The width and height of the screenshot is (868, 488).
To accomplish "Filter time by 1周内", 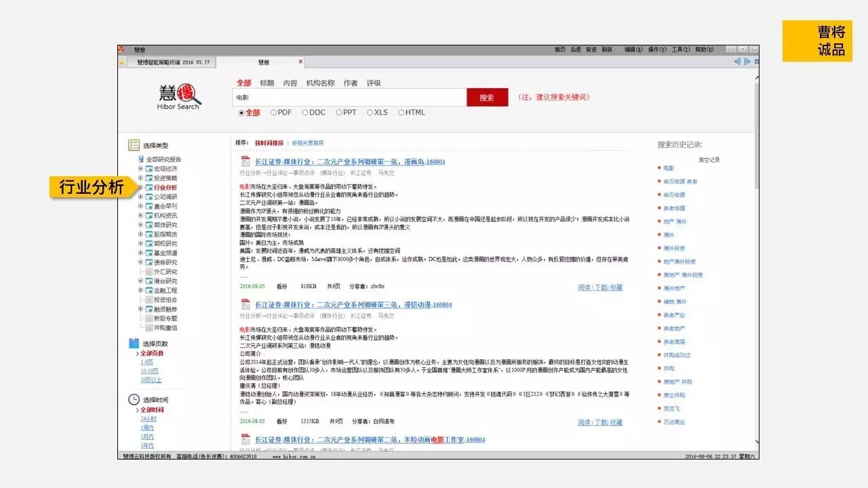I will point(147,428).
